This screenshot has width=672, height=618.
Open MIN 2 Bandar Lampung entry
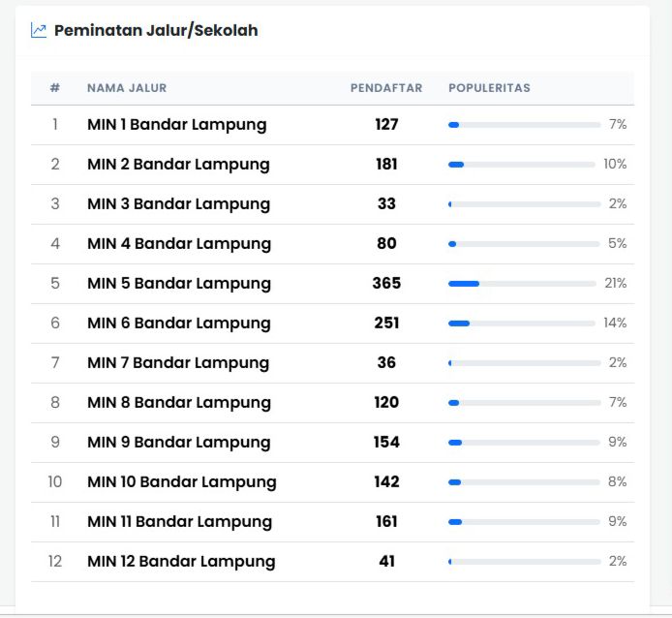click(x=178, y=165)
